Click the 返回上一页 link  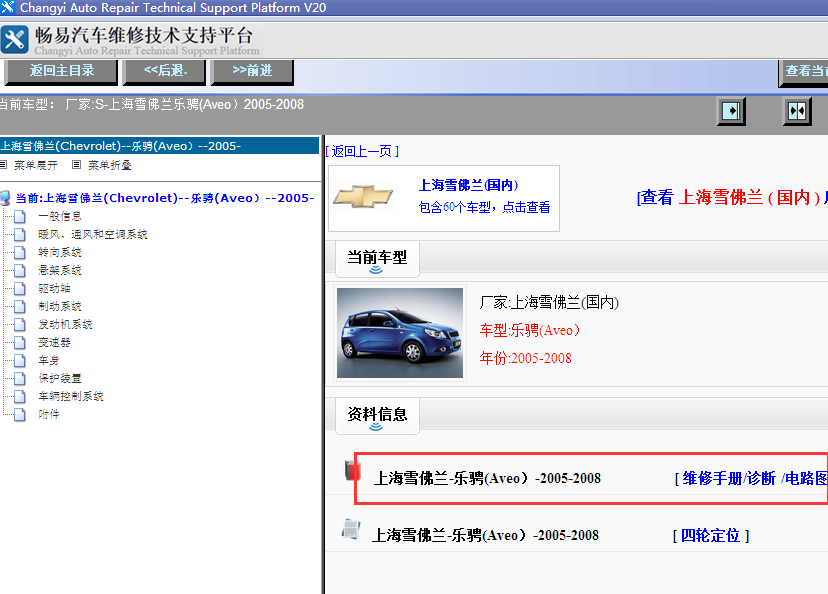click(362, 152)
